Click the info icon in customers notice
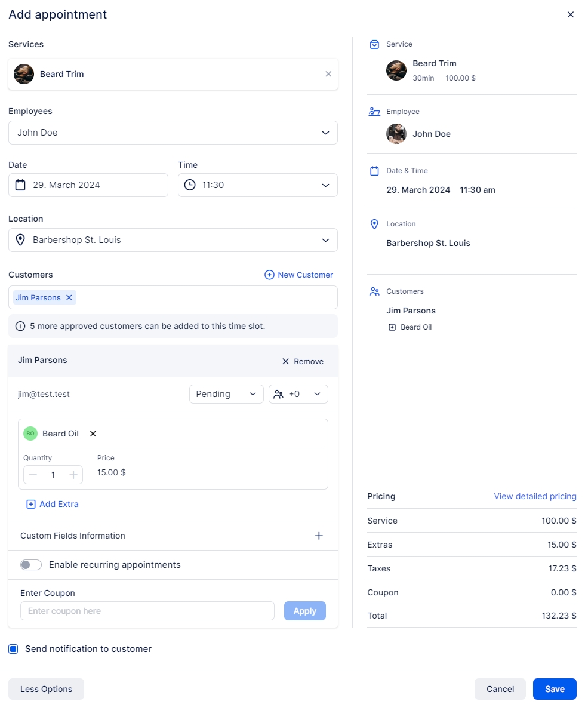This screenshot has height=704, width=588. [x=20, y=326]
